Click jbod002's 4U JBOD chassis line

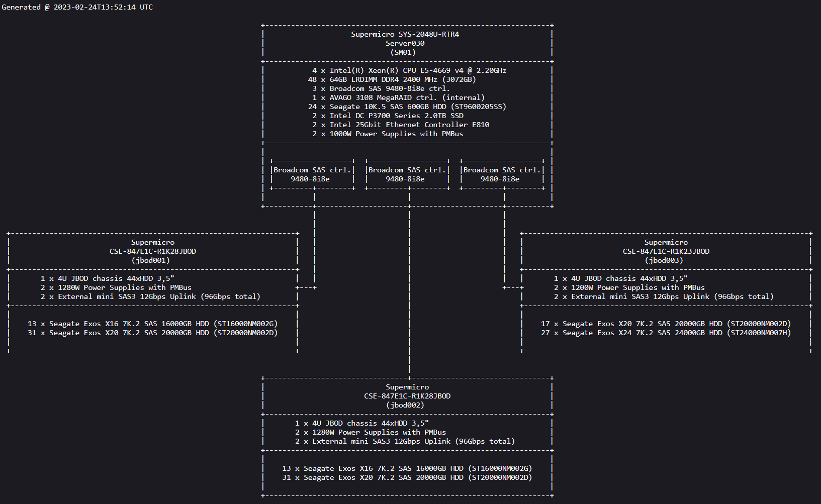pyautogui.click(x=362, y=423)
